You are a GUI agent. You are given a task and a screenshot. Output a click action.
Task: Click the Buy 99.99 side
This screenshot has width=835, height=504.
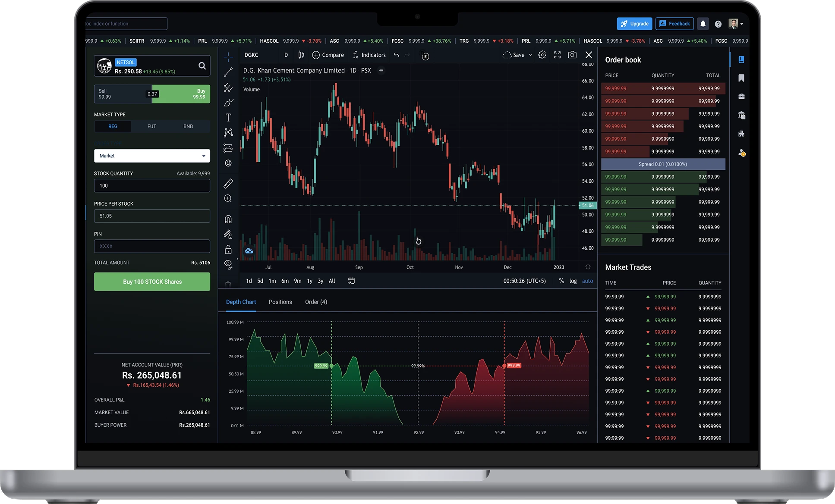pyautogui.click(x=181, y=94)
